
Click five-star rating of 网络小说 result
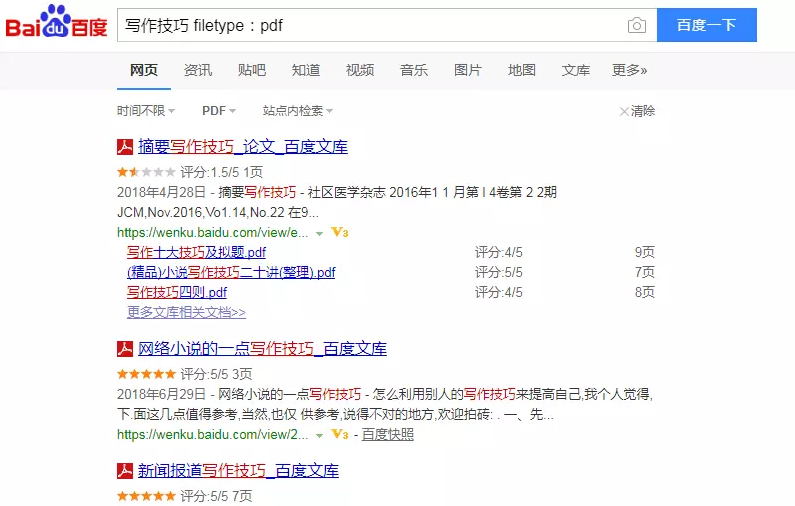tap(146, 374)
